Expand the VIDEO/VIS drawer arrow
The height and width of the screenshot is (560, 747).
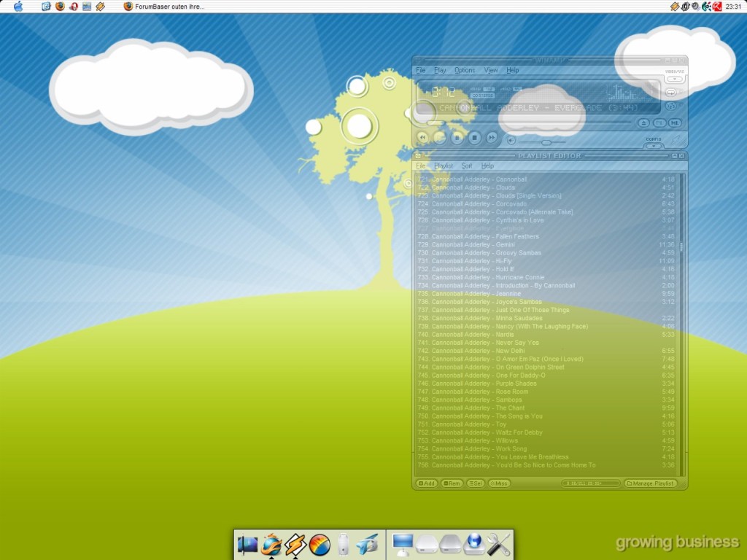pos(674,79)
